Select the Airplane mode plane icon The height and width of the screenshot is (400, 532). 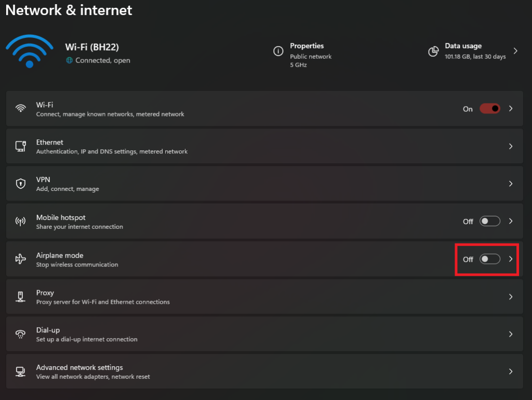pyautogui.click(x=21, y=259)
